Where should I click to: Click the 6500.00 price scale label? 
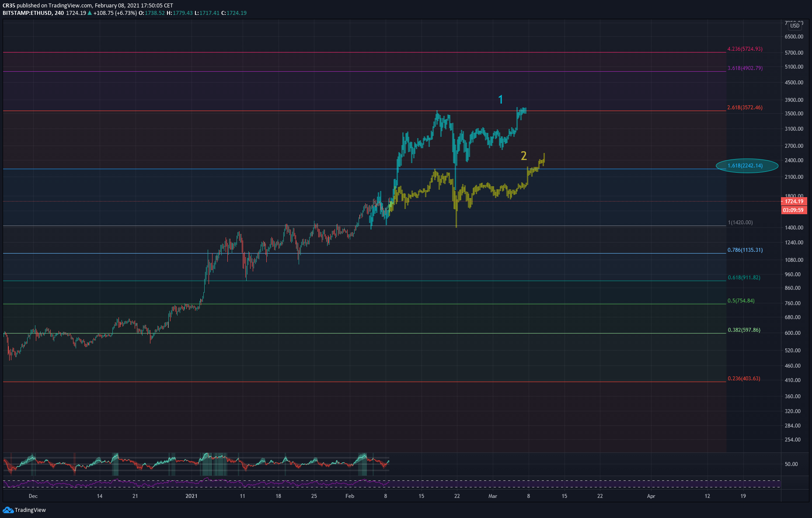pyautogui.click(x=794, y=37)
